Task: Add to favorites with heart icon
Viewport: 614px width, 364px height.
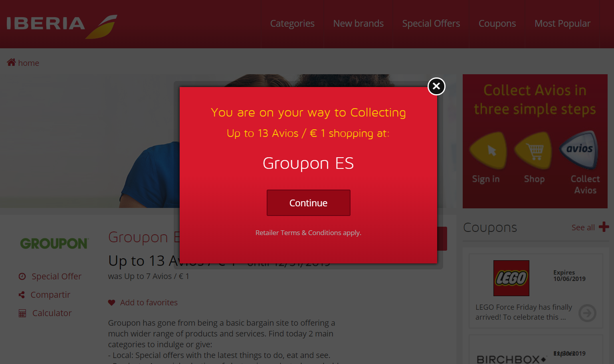Action: (143, 303)
